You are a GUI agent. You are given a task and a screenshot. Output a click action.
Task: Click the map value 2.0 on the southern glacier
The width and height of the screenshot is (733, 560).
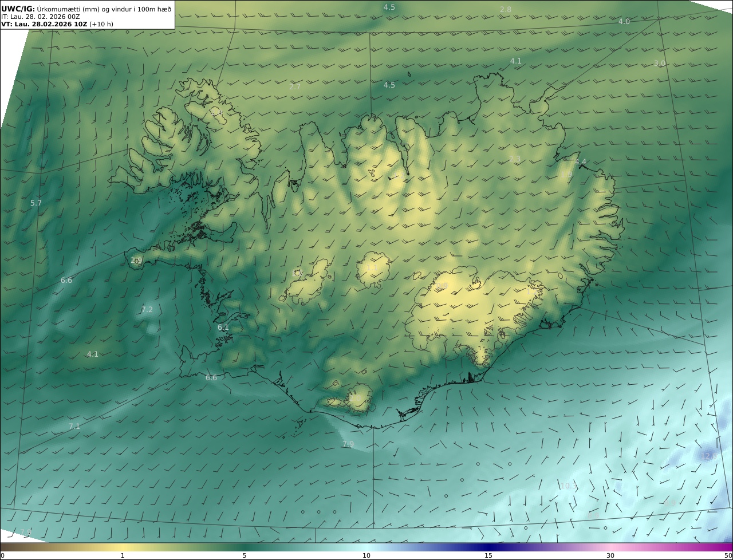click(x=356, y=397)
